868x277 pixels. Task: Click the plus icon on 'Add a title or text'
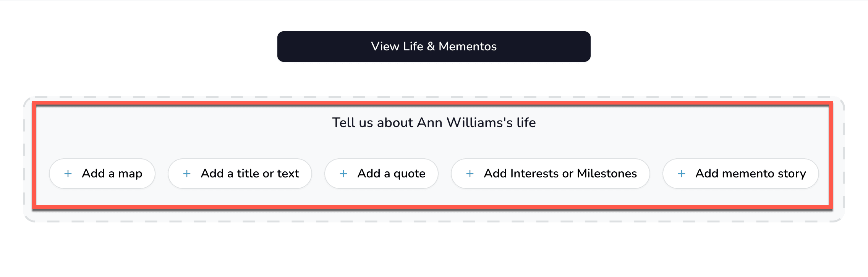pyautogui.click(x=187, y=174)
